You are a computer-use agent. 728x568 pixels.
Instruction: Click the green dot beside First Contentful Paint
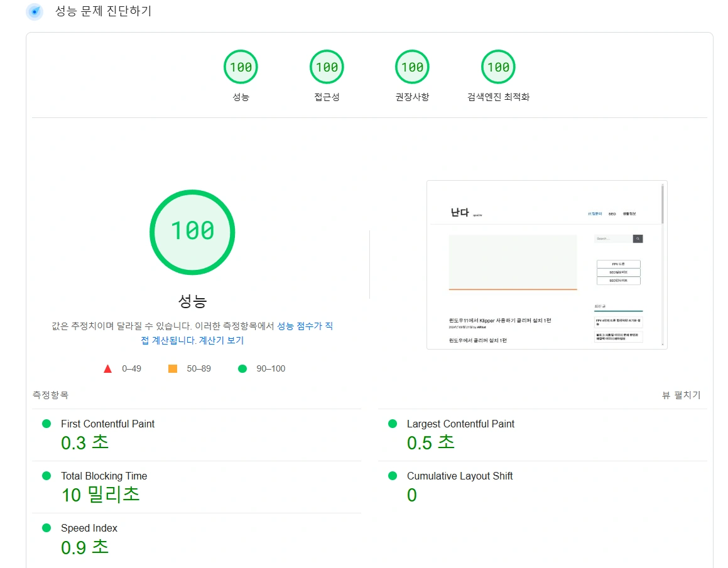tap(45, 424)
